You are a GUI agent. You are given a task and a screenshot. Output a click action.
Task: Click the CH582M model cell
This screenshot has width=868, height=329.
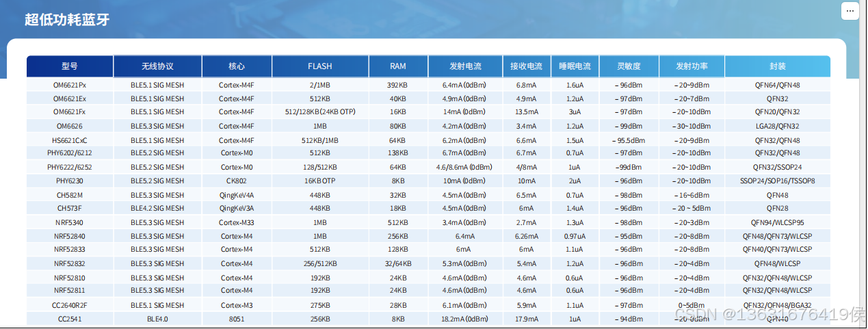click(x=70, y=195)
